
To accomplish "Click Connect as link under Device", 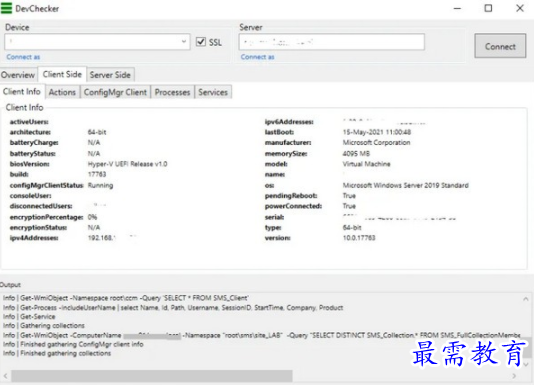I will pyautogui.click(x=23, y=57).
